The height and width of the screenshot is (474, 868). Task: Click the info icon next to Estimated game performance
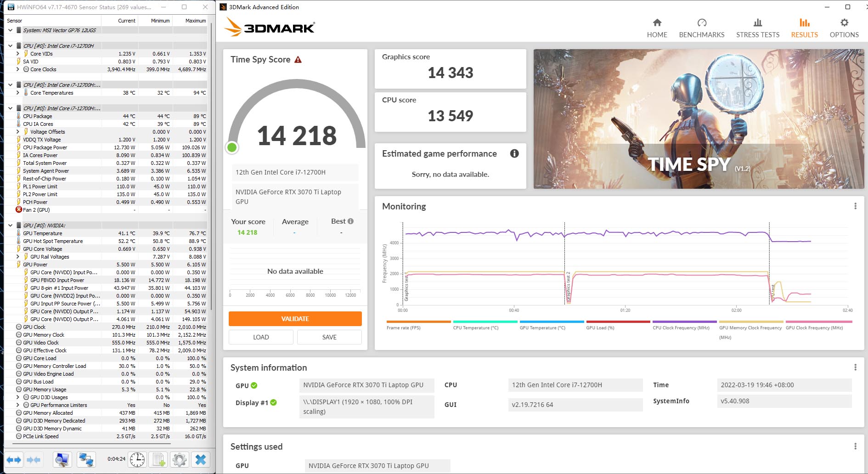514,153
